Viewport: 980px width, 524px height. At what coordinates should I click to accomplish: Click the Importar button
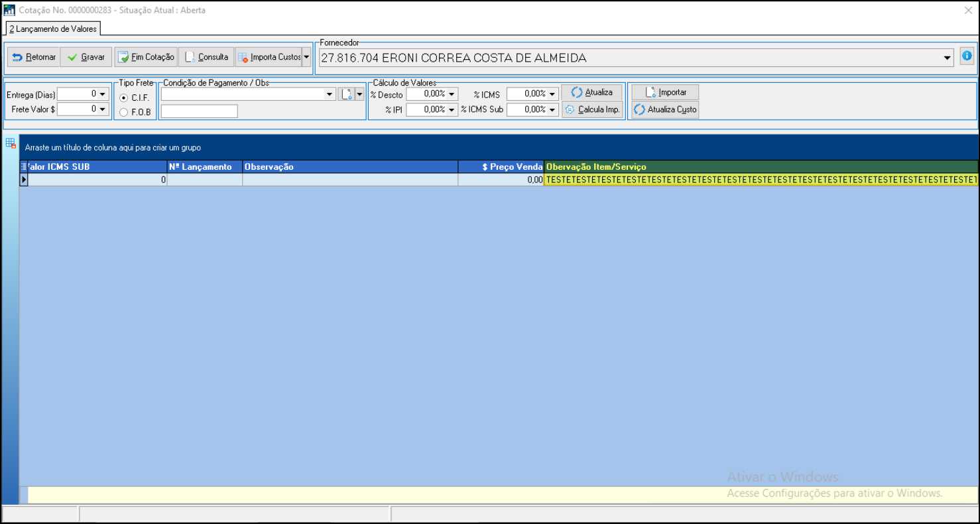(x=665, y=92)
